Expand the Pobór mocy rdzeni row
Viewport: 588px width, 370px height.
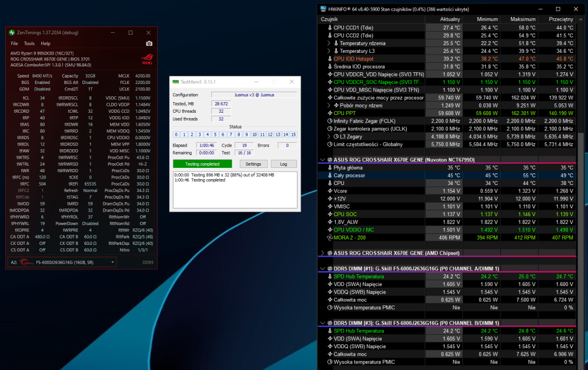(x=329, y=105)
